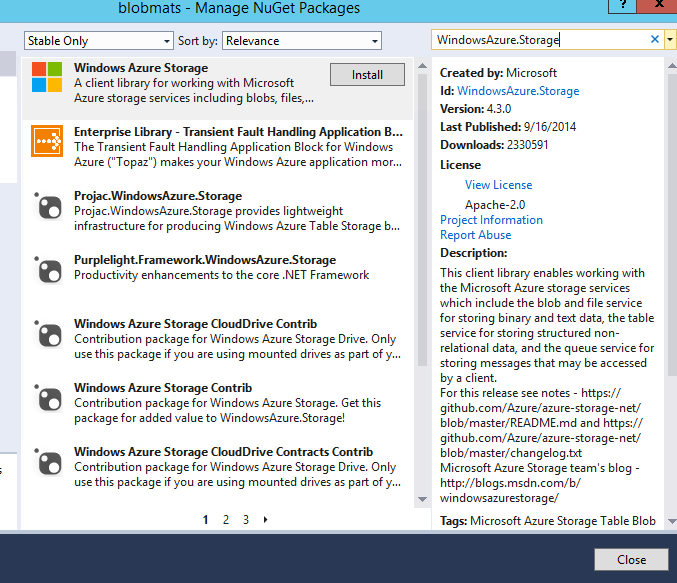677x583 pixels.
Task: Click the Purplelight.Framework.WindowsAzure.Storage package icon
Action: coord(47,270)
